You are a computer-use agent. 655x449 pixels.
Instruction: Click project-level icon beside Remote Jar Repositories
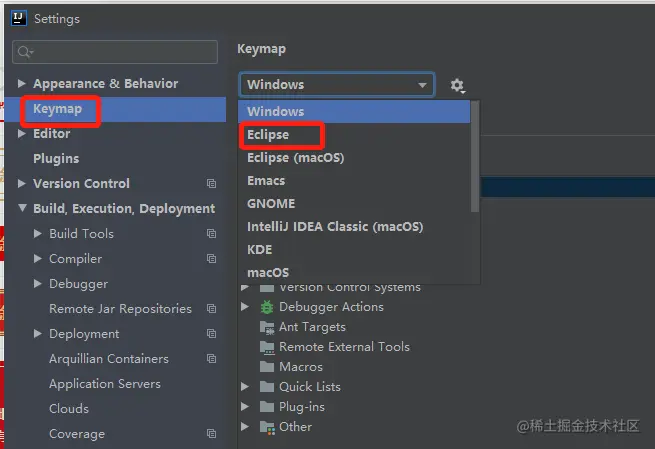click(x=211, y=309)
